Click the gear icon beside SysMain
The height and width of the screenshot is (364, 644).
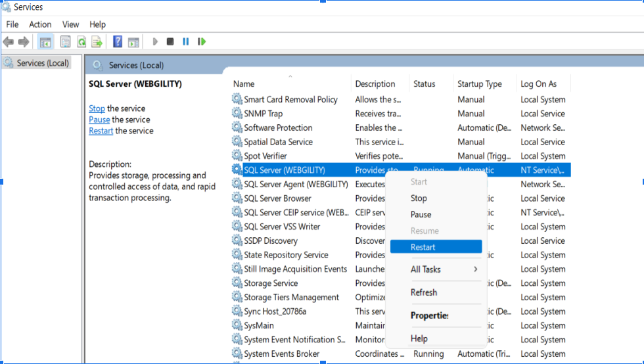coord(237,325)
